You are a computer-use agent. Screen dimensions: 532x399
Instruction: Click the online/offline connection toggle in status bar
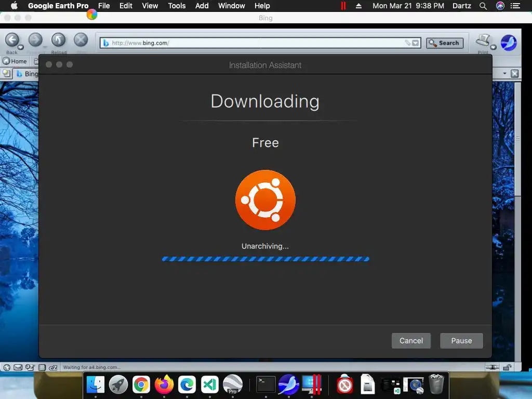[x=493, y=367]
